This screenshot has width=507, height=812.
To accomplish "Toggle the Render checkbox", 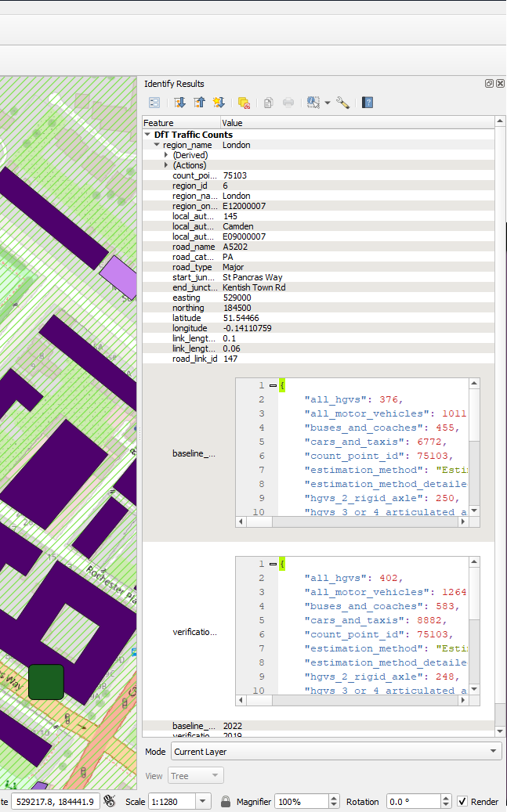I will coord(463,802).
